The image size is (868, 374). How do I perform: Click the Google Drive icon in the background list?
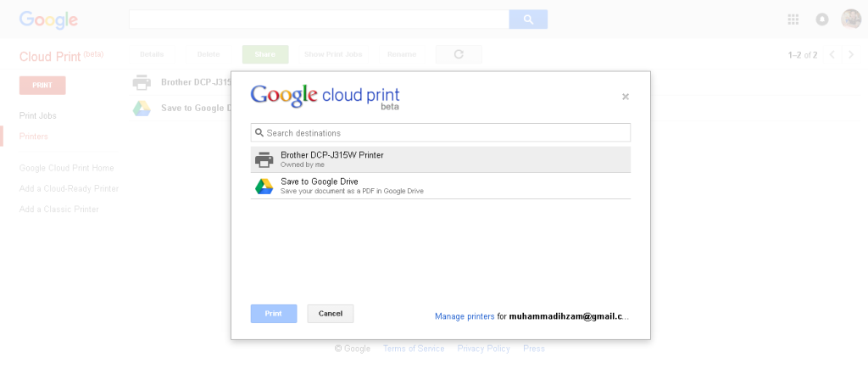[x=142, y=108]
